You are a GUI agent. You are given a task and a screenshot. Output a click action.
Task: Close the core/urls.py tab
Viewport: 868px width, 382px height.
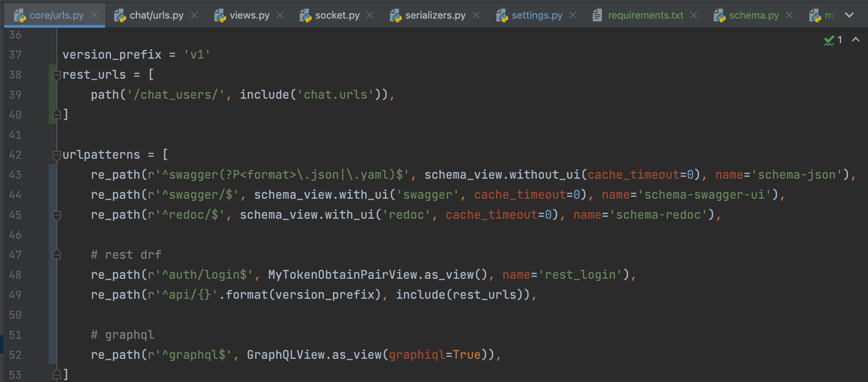point(94,15)
